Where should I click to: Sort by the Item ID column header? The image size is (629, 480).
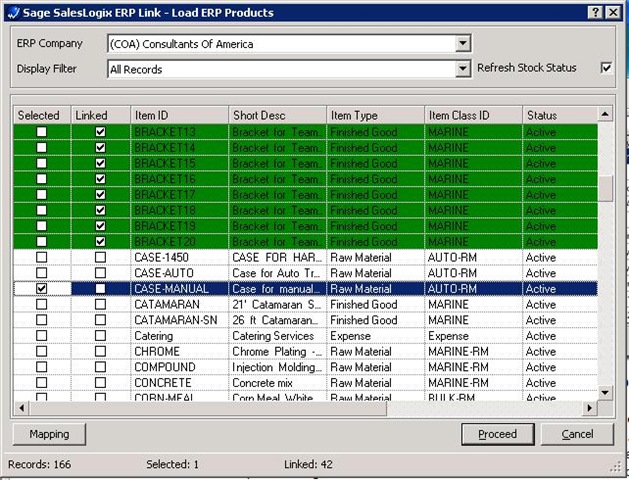click(178, 116)
